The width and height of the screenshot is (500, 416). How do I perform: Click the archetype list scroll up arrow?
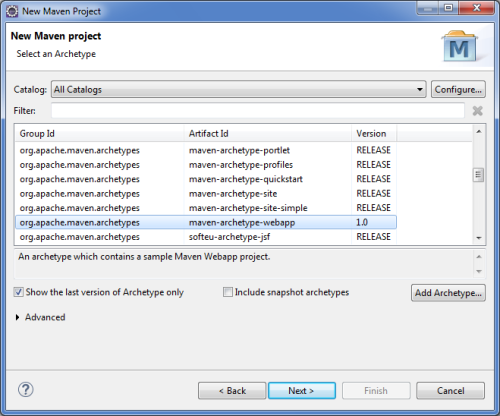(x=479, y=132)
